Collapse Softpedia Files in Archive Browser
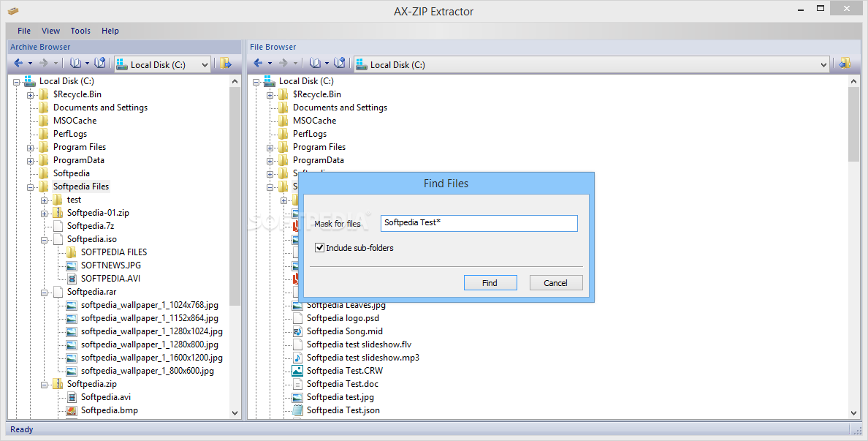The height and width of the screenshot is (441, 868). click(31, 187)
